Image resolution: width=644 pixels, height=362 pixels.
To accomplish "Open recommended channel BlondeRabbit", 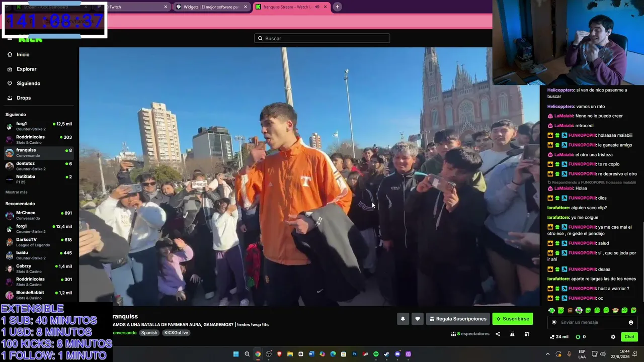I will pos(39,295).
